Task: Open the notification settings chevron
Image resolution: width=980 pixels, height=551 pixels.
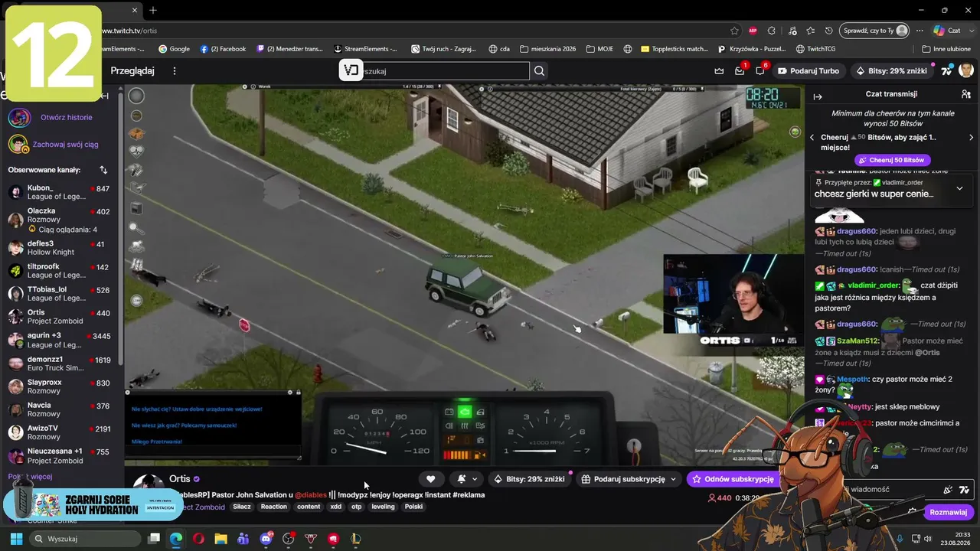Action: [x=475, y=479]
